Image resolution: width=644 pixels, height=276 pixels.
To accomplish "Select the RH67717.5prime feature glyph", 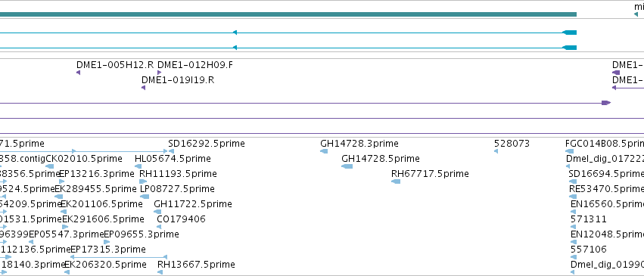I will click(396, 181).
